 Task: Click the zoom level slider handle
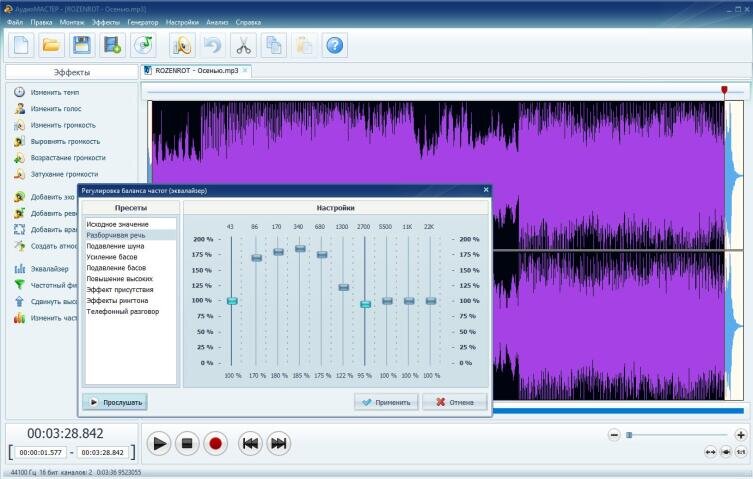pyautogui.click(x=629, y=435)
